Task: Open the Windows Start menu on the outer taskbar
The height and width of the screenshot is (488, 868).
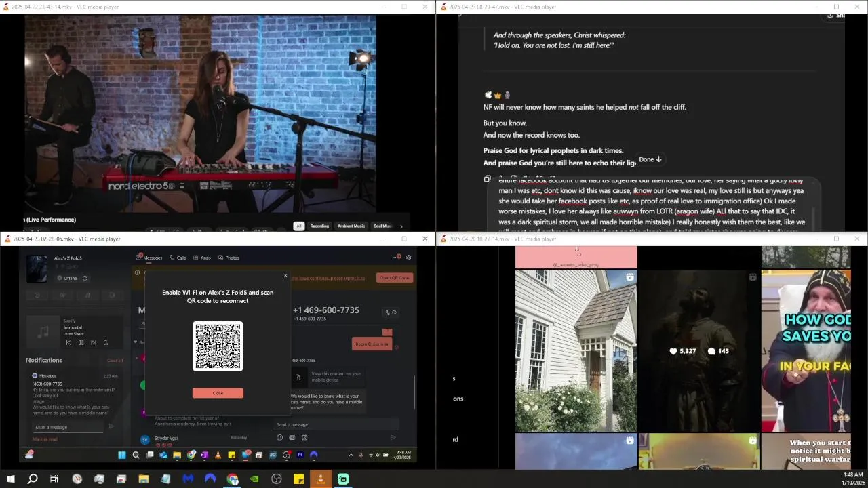Action: coord(10,479)
